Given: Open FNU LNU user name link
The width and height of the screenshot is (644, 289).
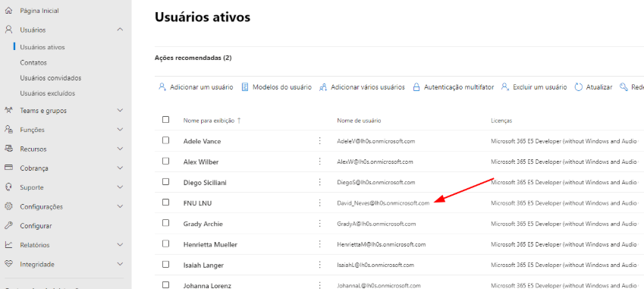Looking at the screenshot, I should tap(197, 203).
